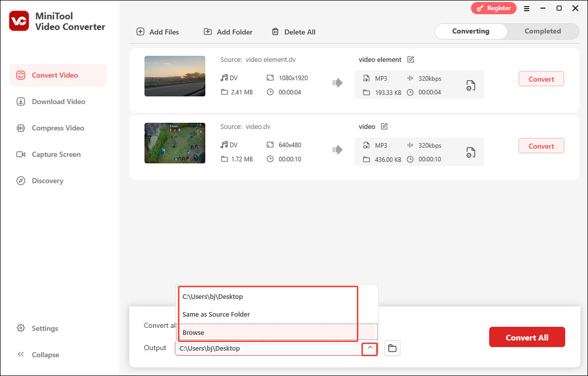Click the Register button
This screenshot has height=376, width=588.
494,8
